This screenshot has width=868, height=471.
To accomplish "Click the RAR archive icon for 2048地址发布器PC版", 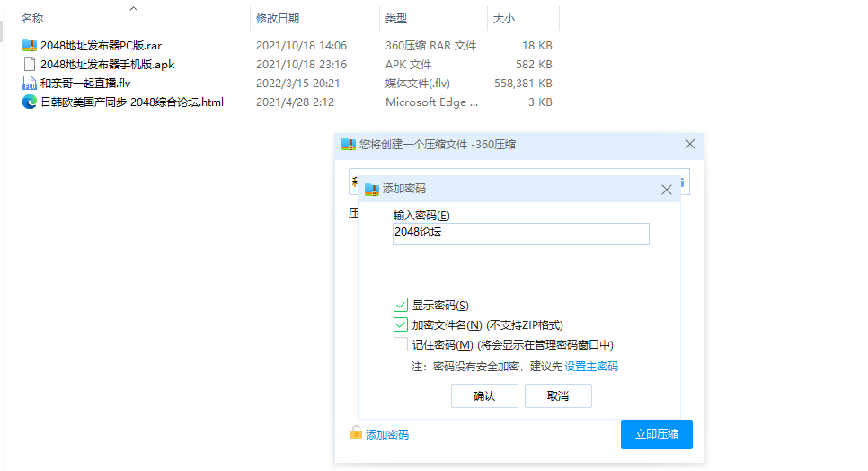I will pyautogui.click(x=30, y=45).
